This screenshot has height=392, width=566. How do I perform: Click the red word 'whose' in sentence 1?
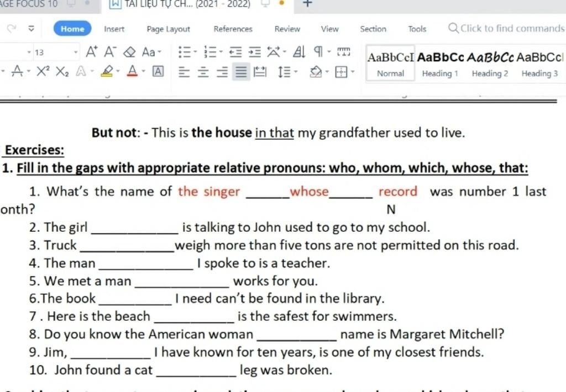pyautogui.click(x=310, y=192)
